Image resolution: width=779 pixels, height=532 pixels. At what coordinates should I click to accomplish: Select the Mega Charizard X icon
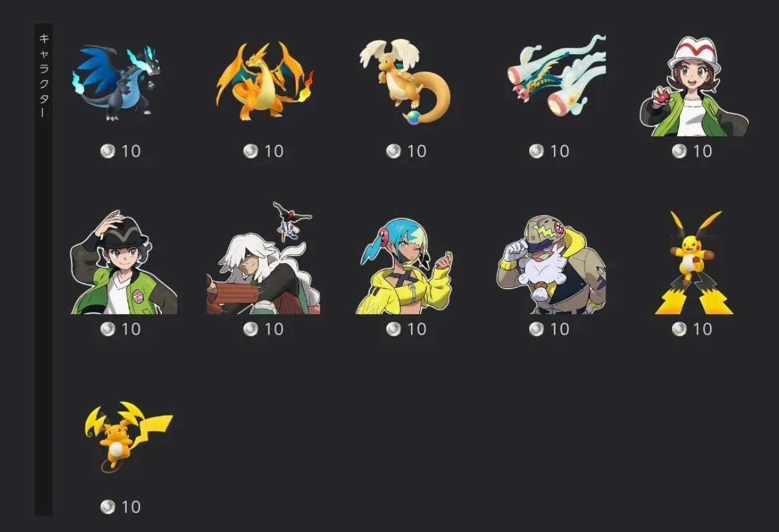coord(117,82)
